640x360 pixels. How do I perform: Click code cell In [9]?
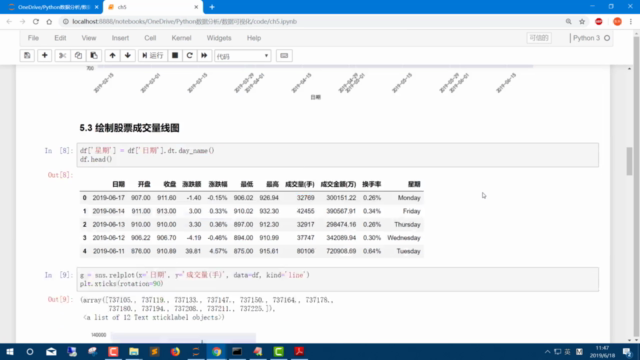(x=338, y=280)
